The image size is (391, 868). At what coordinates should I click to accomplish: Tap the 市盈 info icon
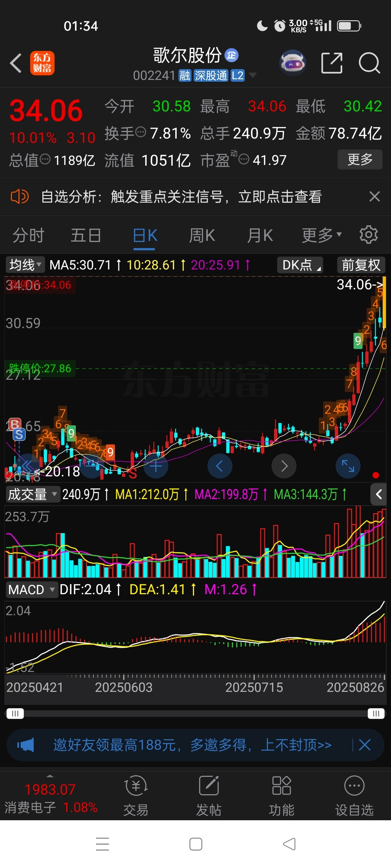pos(244,159)
